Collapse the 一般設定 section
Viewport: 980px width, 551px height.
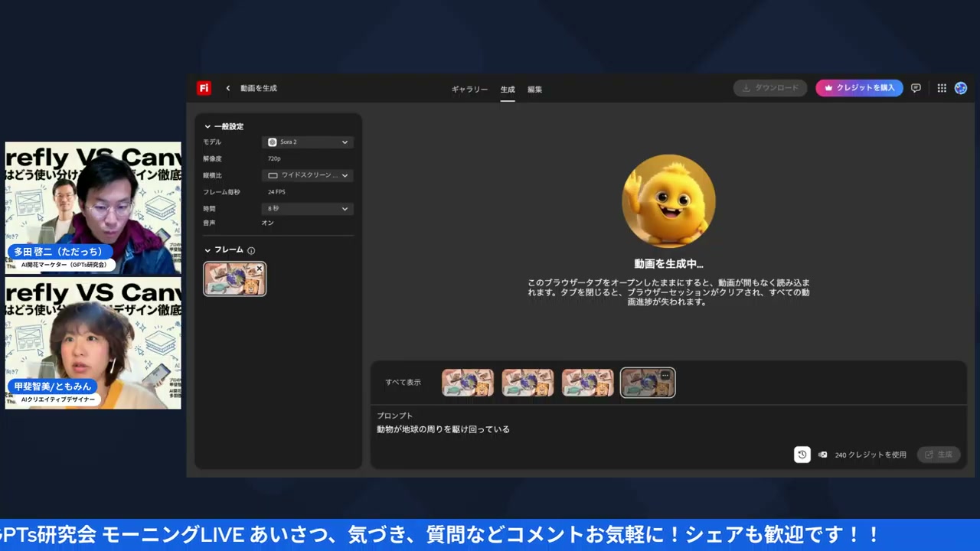coord(207,126)
